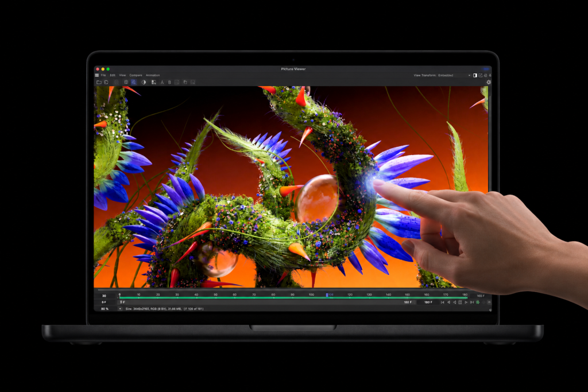Click the open folder toolbar icon
The image size is (588, 392).
click(x=99, y=82)
